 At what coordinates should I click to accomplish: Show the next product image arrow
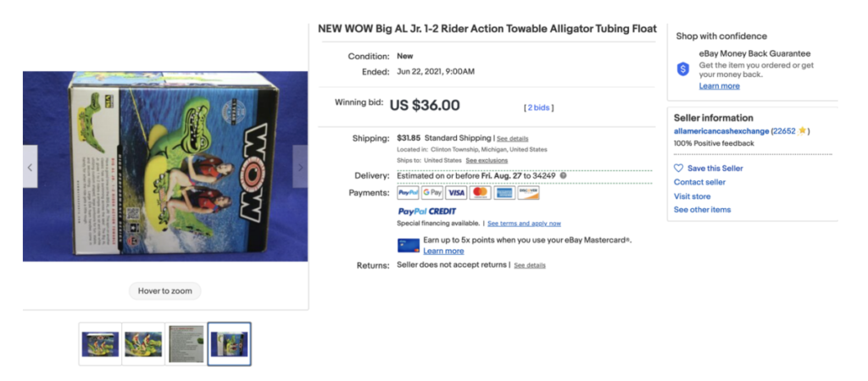pyautogui.click(x=300, y=167)
